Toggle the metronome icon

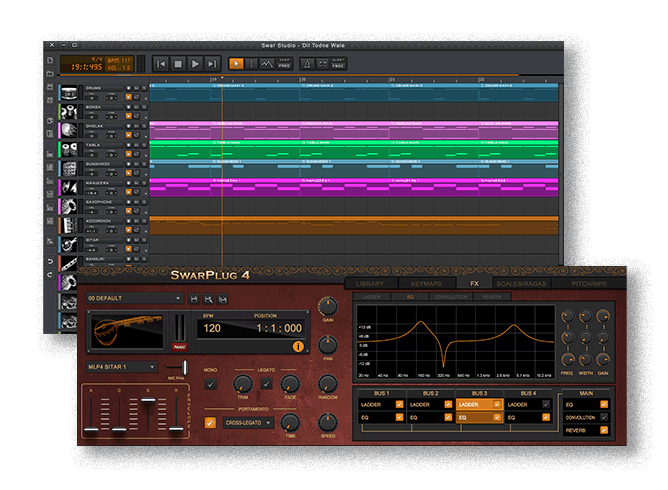point(307,64)
